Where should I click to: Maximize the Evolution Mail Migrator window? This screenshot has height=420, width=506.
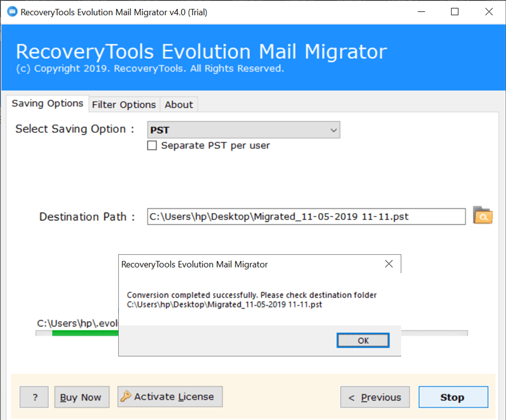point(455,12)
